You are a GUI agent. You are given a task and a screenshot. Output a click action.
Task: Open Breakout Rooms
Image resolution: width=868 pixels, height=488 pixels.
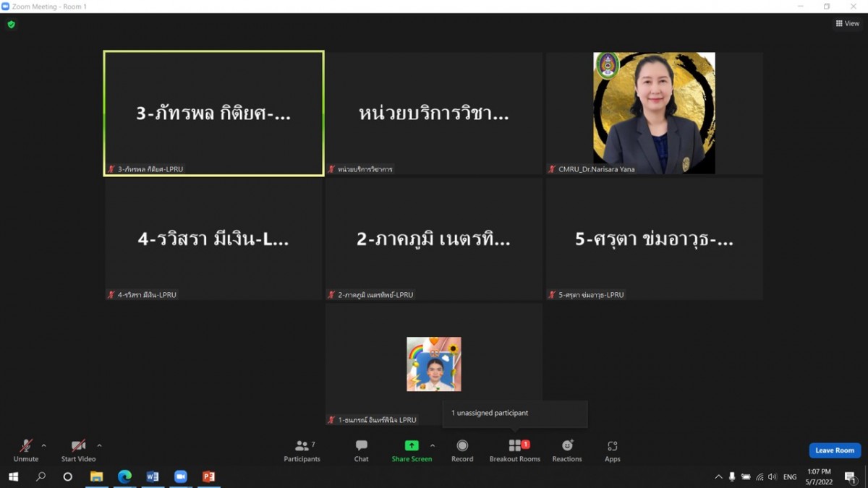[x=514, y=450]
